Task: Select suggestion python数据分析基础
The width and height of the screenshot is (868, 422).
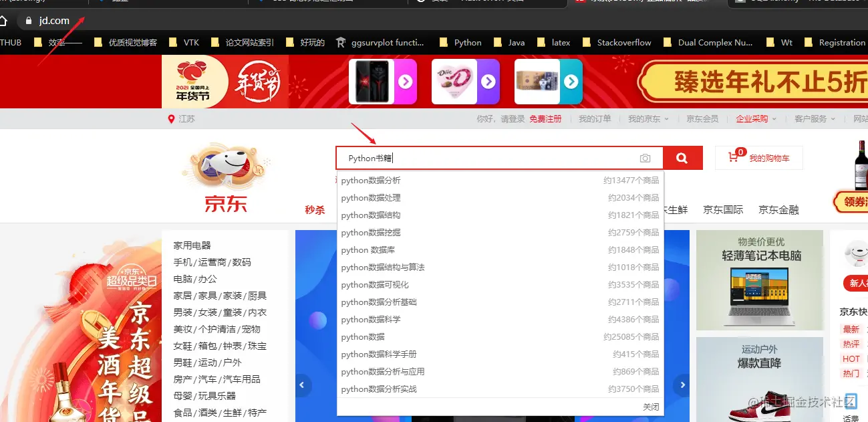Action: coord(500,302)
